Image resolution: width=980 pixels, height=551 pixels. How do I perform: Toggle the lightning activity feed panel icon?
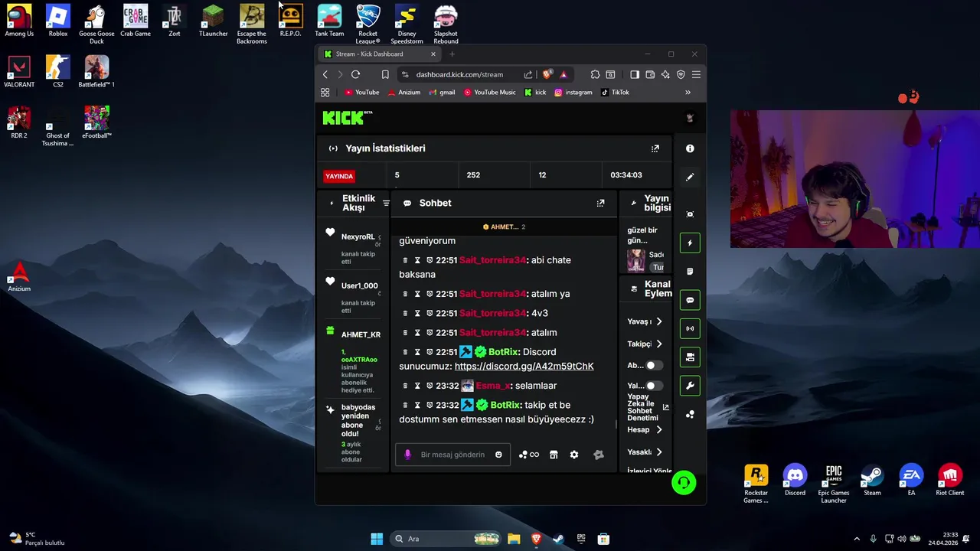pyautogui.click(x=690, y=243)
